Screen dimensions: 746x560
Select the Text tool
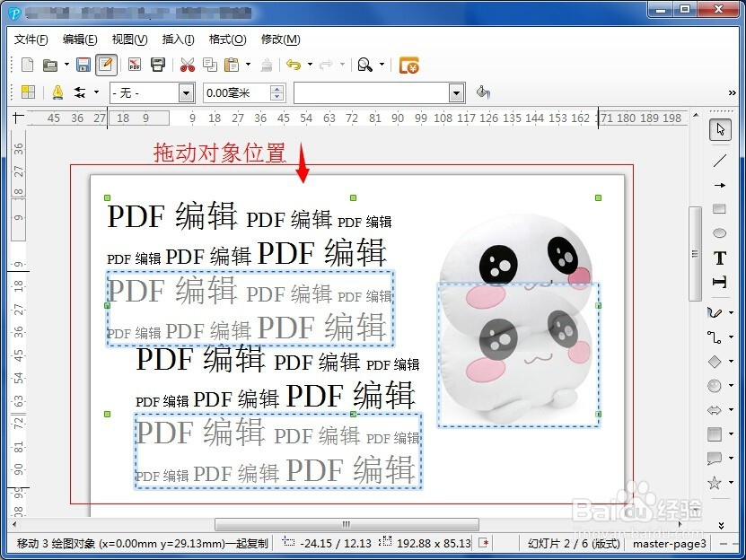click(720, 258)
